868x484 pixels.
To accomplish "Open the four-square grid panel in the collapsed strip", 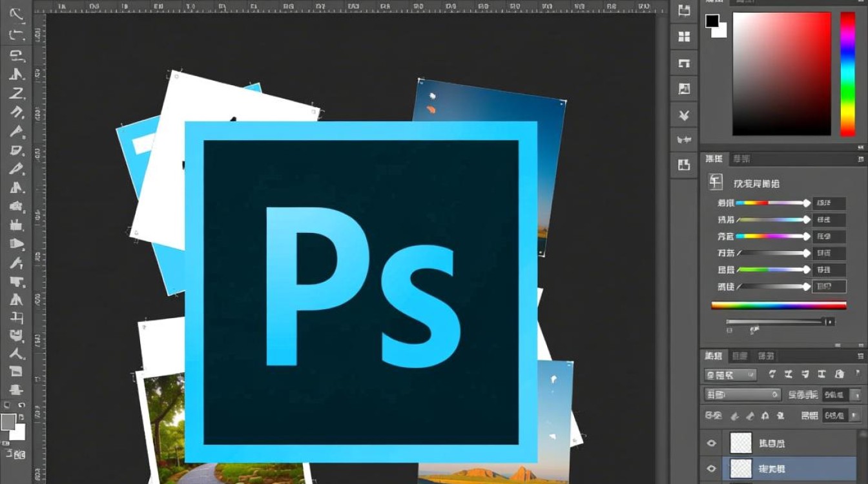I will [x=684, y=37].
